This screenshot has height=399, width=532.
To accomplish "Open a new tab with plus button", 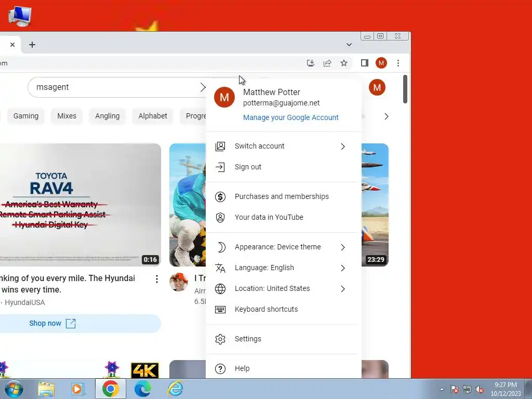I will pos(32,45).
